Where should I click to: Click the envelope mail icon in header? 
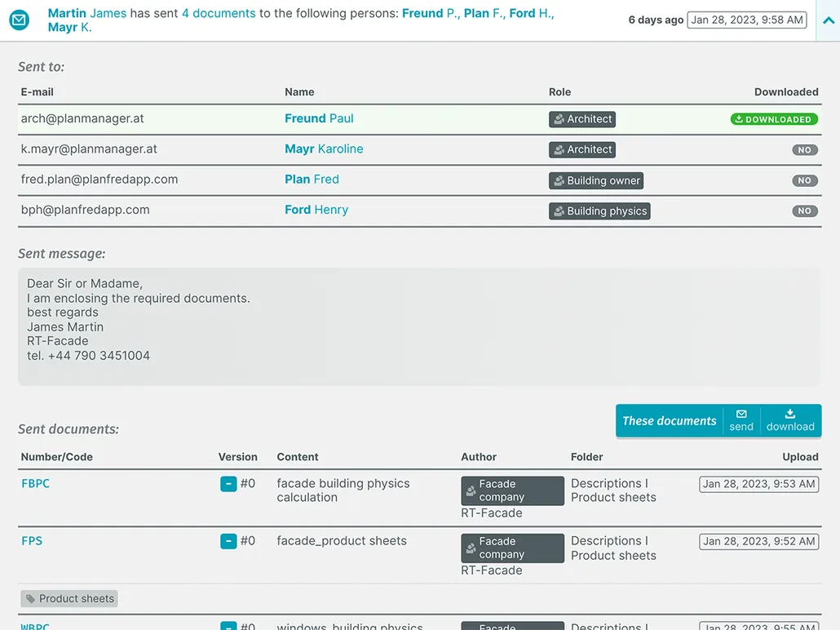[x=20, y=20]
